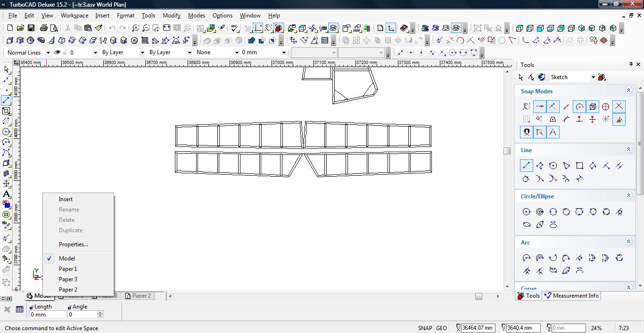The height and width of the screenshot is (333, 644).
Task: Click Properties... in the context menu
Action: point(73,244)
